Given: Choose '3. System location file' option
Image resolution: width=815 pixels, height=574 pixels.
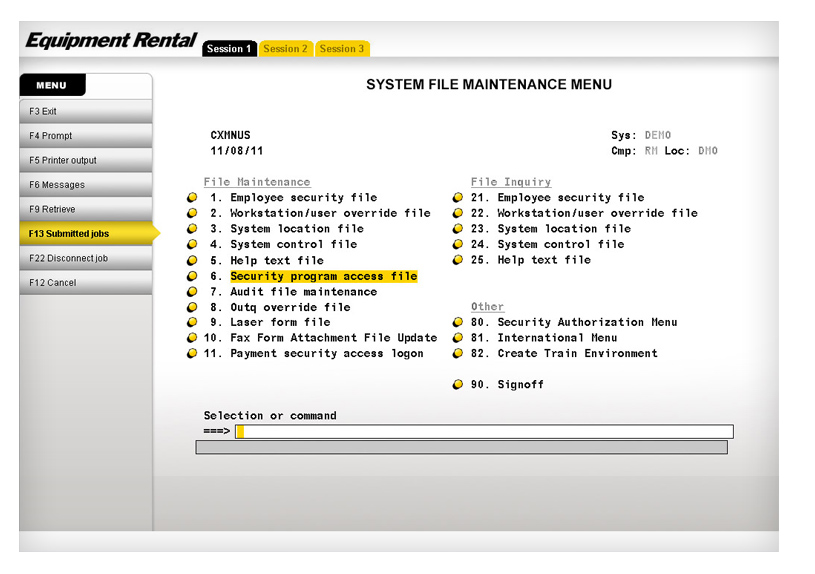Looking at the screenshot, I should 287,229.
